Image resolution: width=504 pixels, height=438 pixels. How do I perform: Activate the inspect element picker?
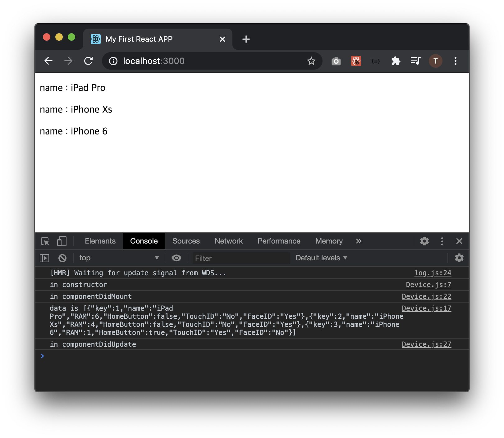click(x=45, y=241)
